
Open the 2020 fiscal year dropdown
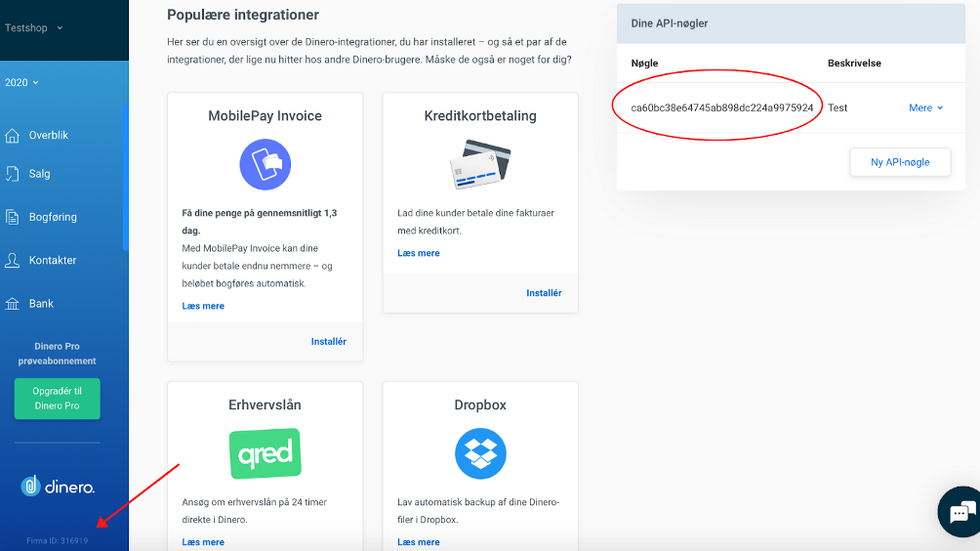[x=21, y=83]
